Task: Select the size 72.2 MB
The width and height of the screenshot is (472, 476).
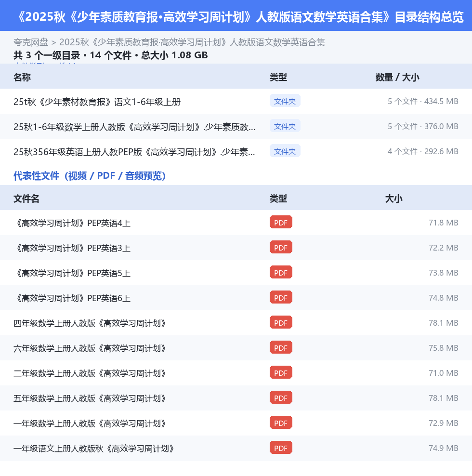Action: point(443,248)
